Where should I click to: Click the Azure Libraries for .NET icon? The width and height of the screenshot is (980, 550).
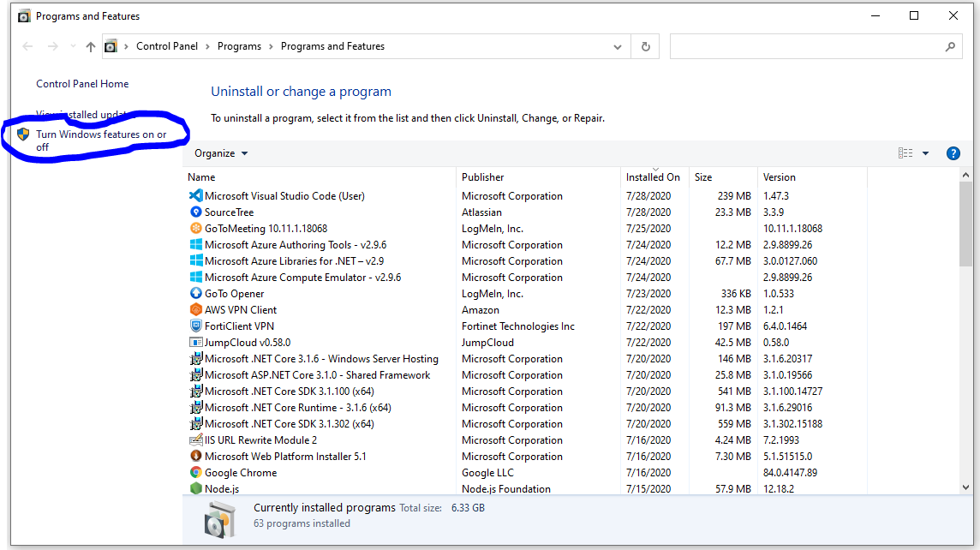pos(195,260)
